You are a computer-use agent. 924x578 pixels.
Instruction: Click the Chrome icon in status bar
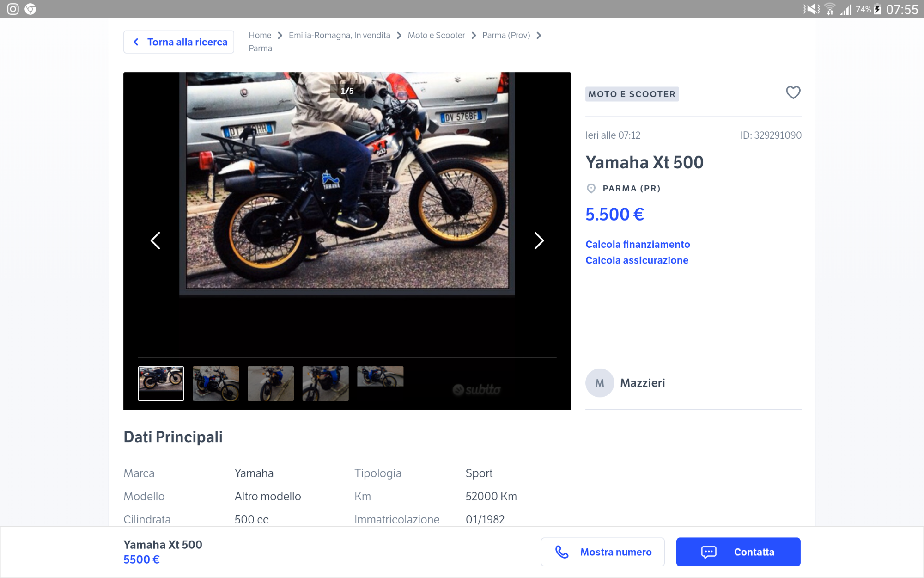tap(30, 9)
